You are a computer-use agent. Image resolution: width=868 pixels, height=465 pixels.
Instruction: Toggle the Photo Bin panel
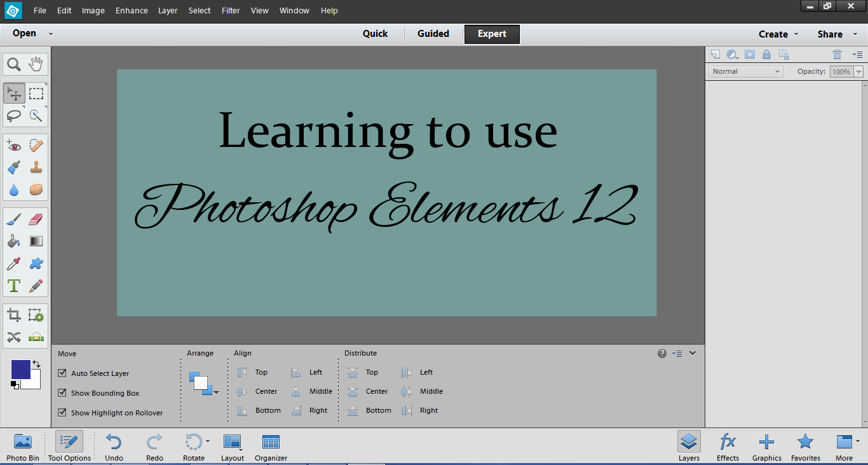pos(23,447)
